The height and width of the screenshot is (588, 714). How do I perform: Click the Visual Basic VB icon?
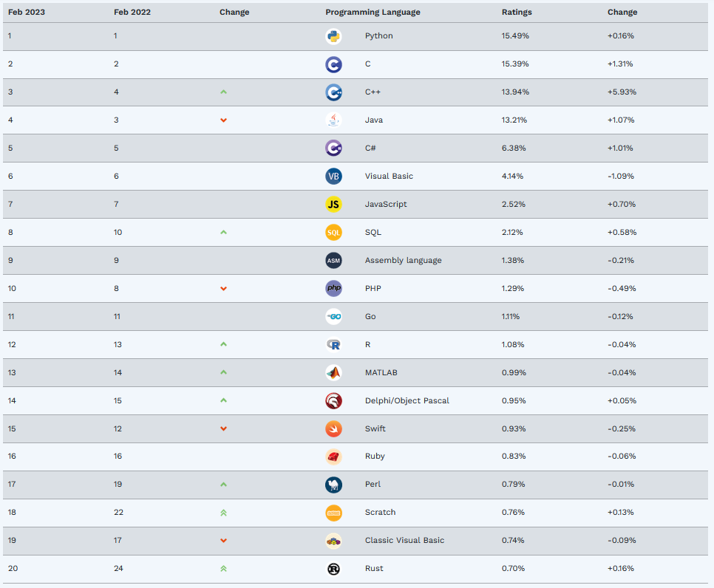333,177
